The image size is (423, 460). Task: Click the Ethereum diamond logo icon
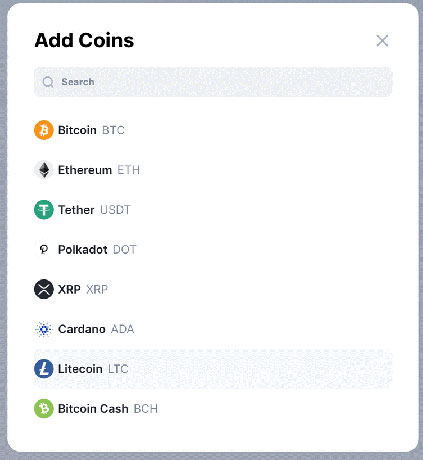tap(44, 170)
